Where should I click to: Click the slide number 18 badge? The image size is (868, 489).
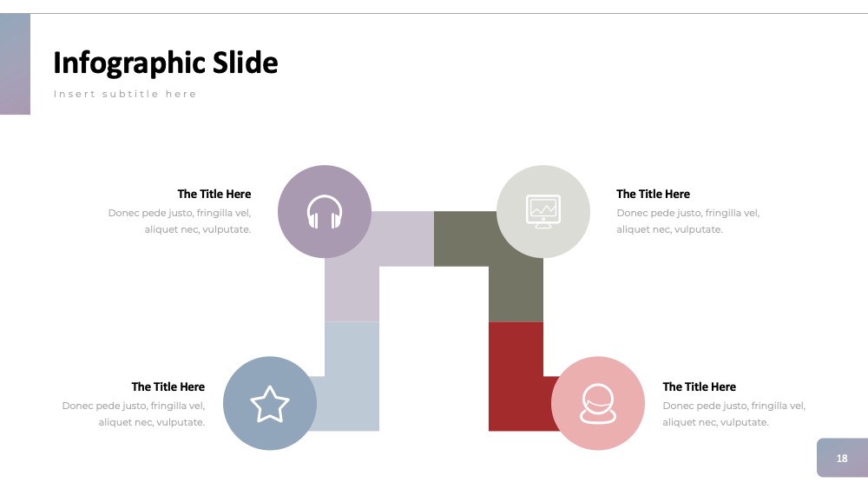coord(842,458)
